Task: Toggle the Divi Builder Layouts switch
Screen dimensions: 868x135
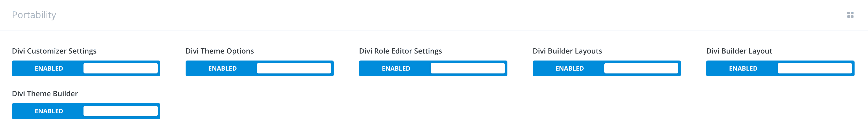Action: pos(606,69)
